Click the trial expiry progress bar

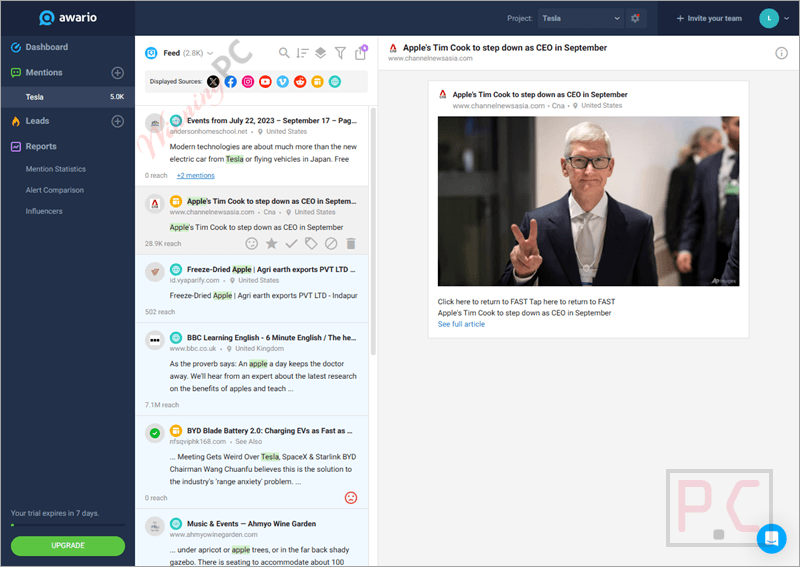[x=68, y=525]
